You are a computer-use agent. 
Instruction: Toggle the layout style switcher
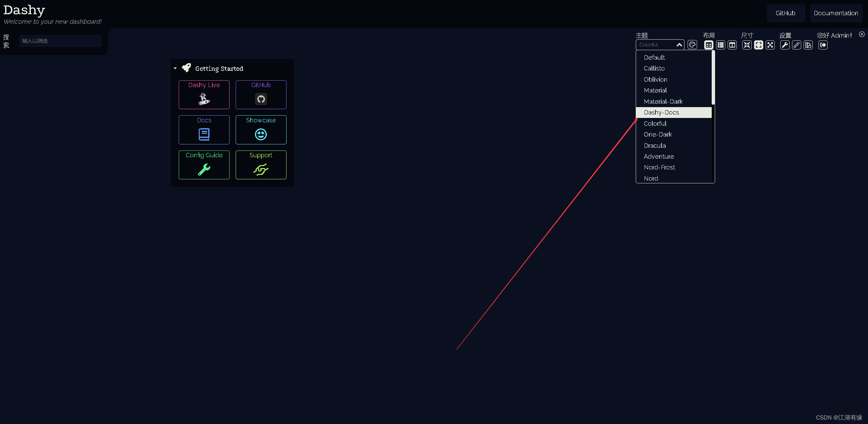pyautogui.click(x=709, y=44)
